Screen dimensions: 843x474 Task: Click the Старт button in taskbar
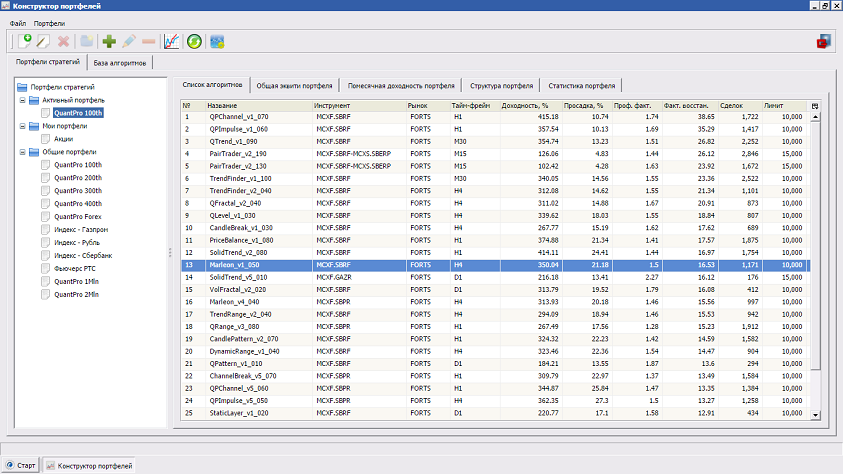tap(22, 466)
